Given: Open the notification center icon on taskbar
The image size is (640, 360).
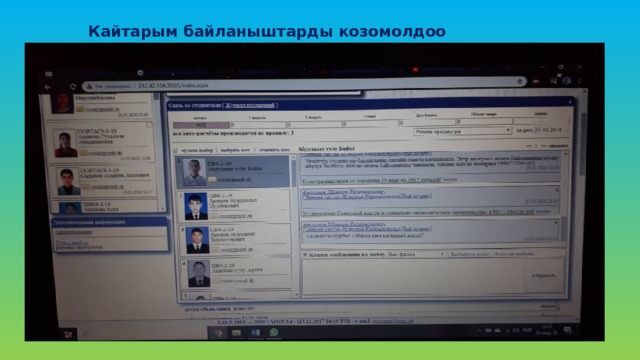Looking at the screenshot, I should tap(568, 330).
